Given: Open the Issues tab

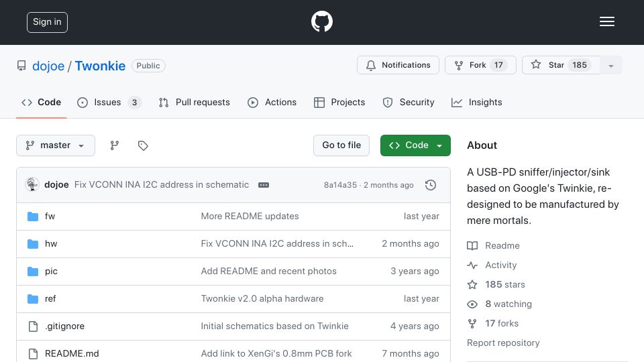Looking at the screenshot, I should (109, 102).
